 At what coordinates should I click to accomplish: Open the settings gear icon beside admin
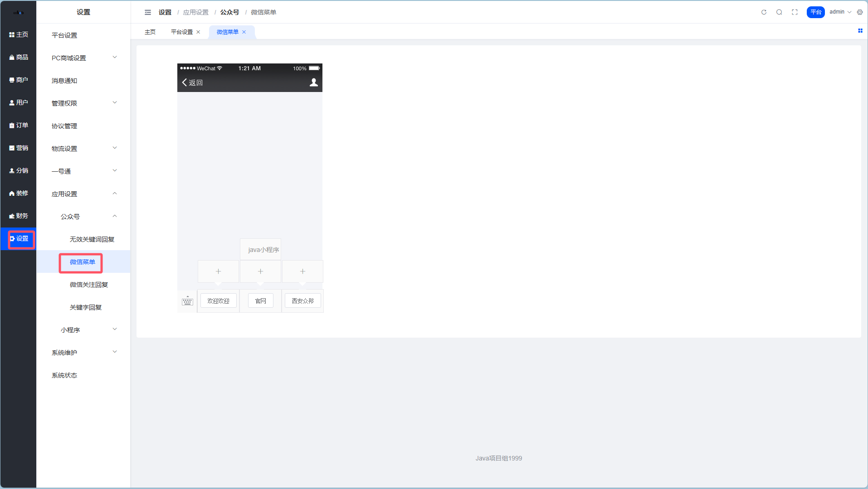click(x=860, y=12)
